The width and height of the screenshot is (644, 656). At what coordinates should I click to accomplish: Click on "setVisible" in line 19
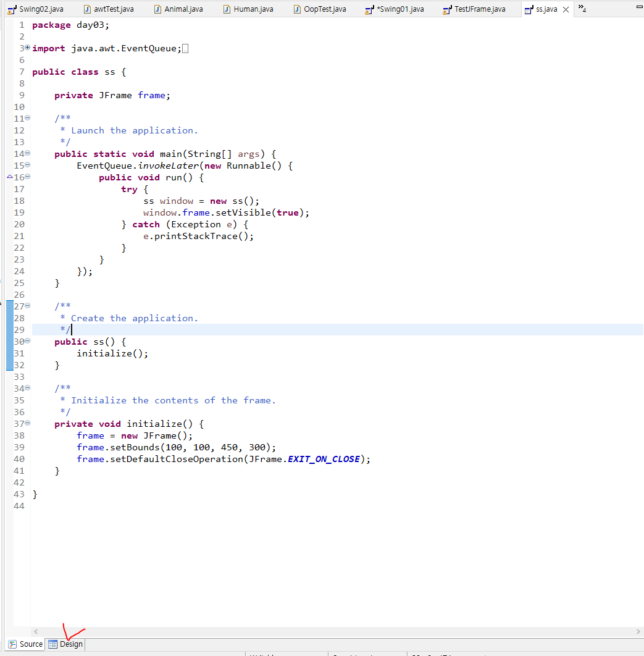[x=243, y=212]
